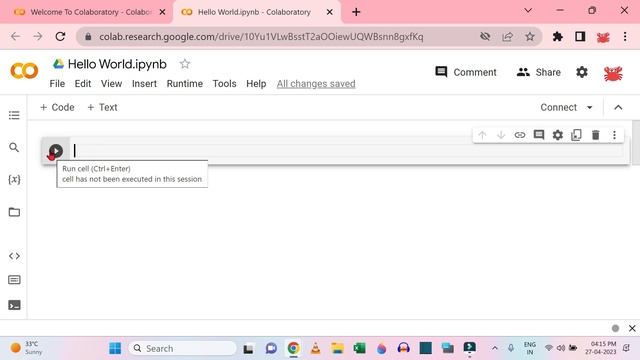Copy link to cell
This screenshot has width=640, height=360.
click(520, 135)
